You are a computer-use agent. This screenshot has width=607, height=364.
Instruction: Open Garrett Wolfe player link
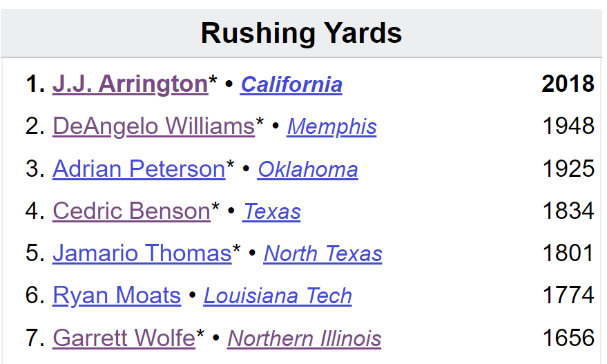[x=124, y=338]
